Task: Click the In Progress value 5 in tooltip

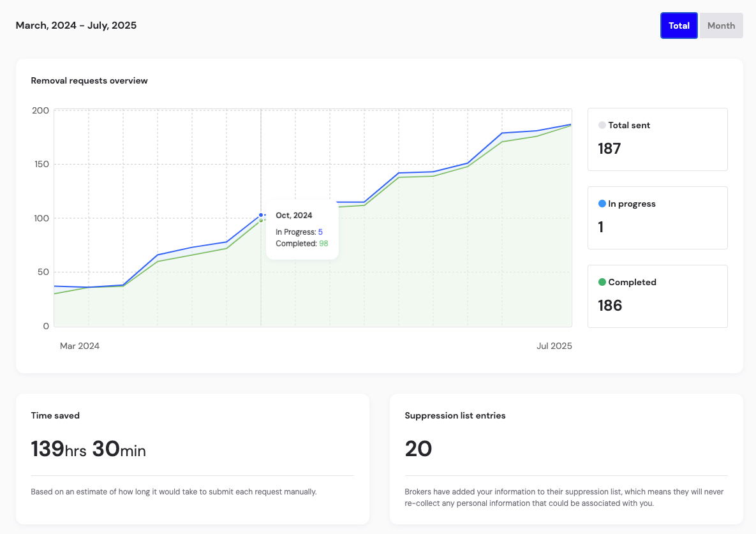Action: point(320,232)
